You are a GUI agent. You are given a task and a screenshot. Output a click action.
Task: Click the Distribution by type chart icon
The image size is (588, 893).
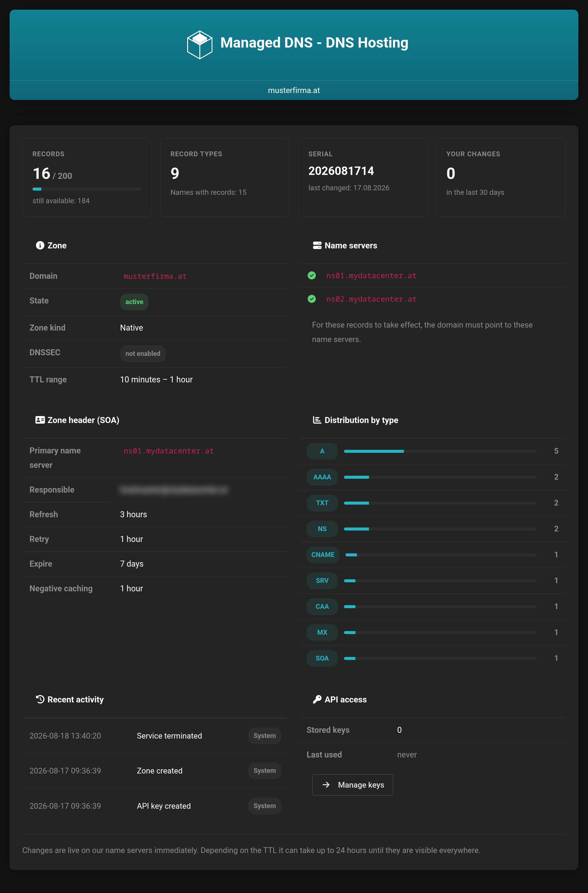[x=317, y=420]
